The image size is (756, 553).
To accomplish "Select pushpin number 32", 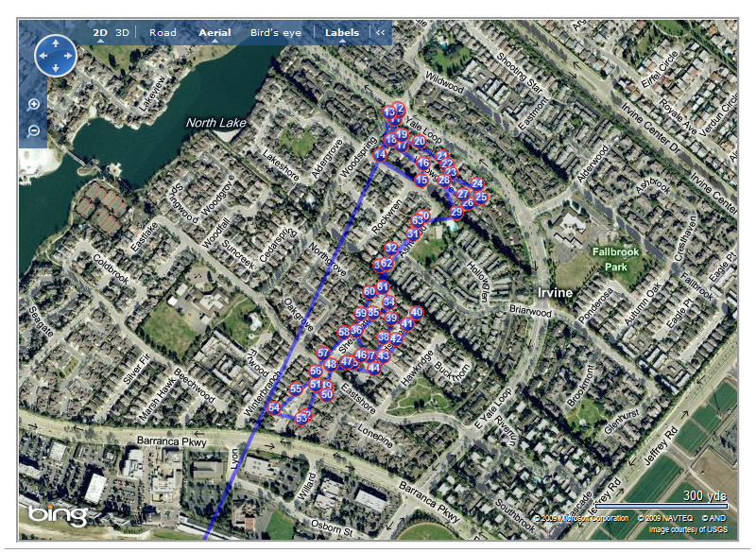I will click(x=391, y=249).
